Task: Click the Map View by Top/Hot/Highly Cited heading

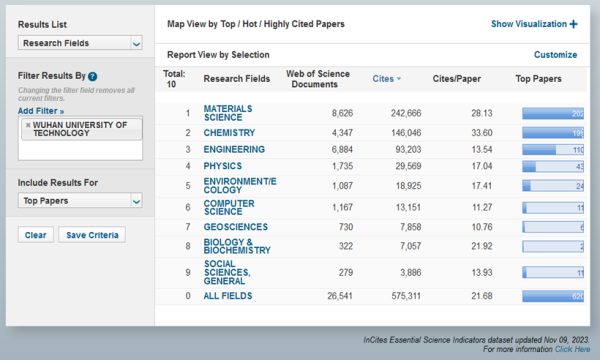Action: [256, 24]
